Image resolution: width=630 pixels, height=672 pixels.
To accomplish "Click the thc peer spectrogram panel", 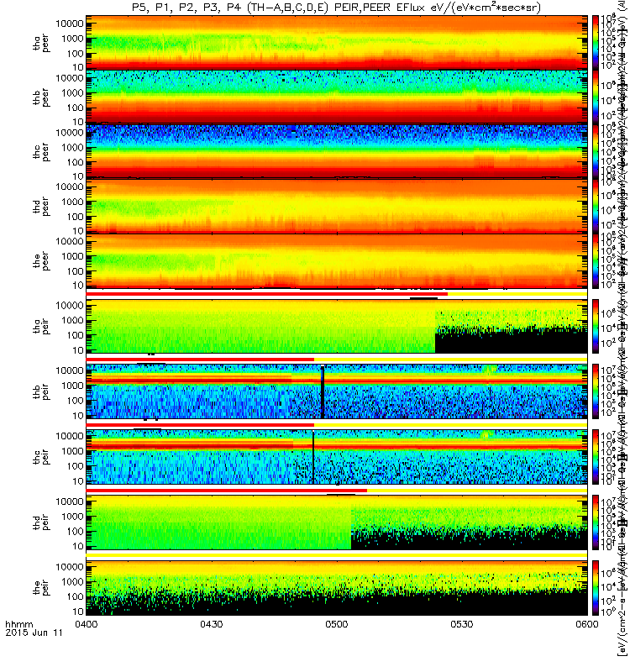I will coord(337,151).
